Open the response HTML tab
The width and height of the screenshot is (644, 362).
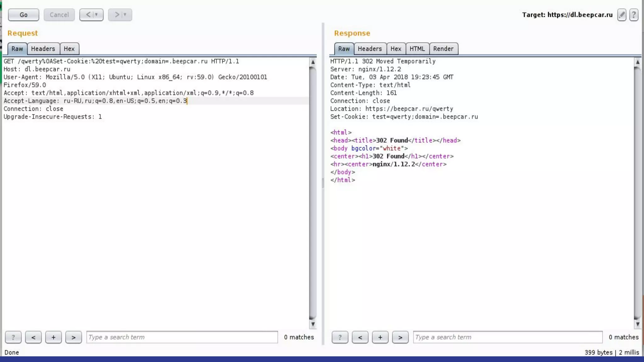click(x=417, y=49)
